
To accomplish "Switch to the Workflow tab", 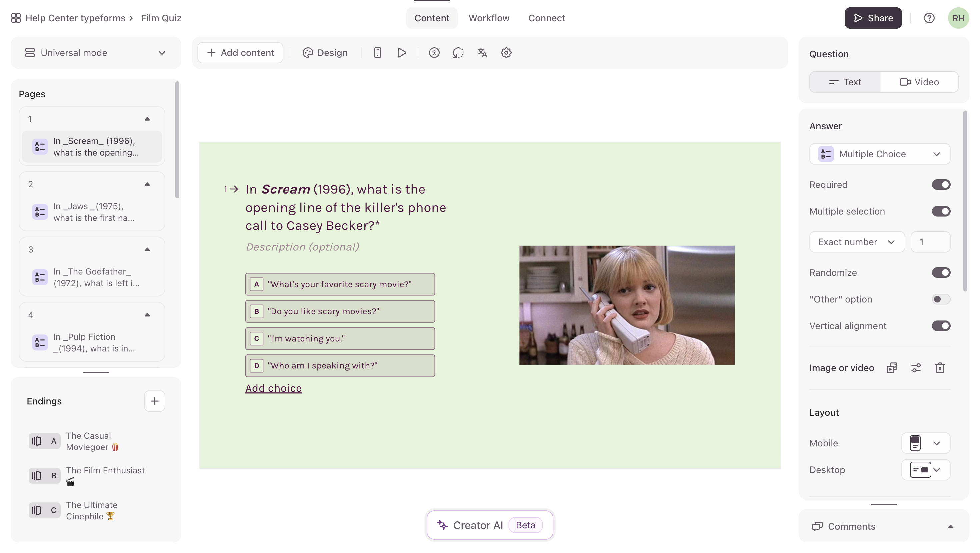I will tap(489, 18).
